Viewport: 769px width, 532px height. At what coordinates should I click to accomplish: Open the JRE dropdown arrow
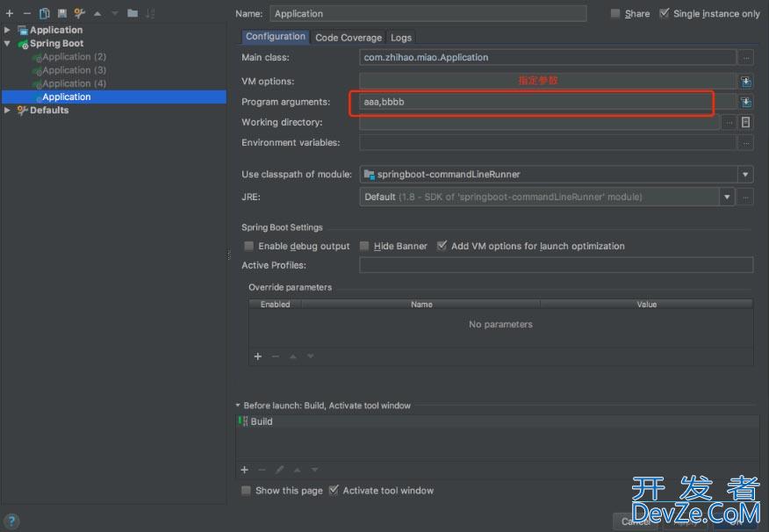pos(727,198)
